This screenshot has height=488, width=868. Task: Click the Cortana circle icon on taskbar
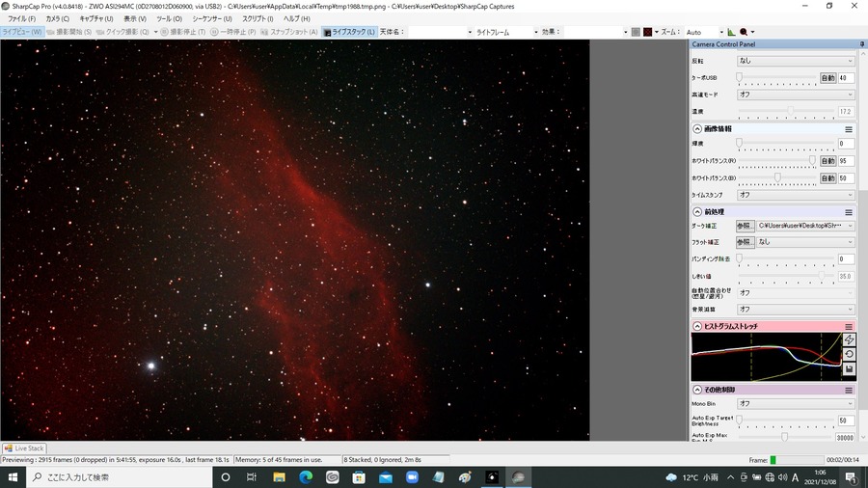point(226,477)
